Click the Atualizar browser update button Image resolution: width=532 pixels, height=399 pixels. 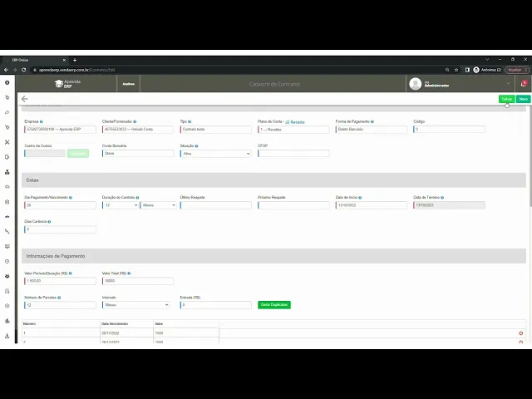(517, 70)
